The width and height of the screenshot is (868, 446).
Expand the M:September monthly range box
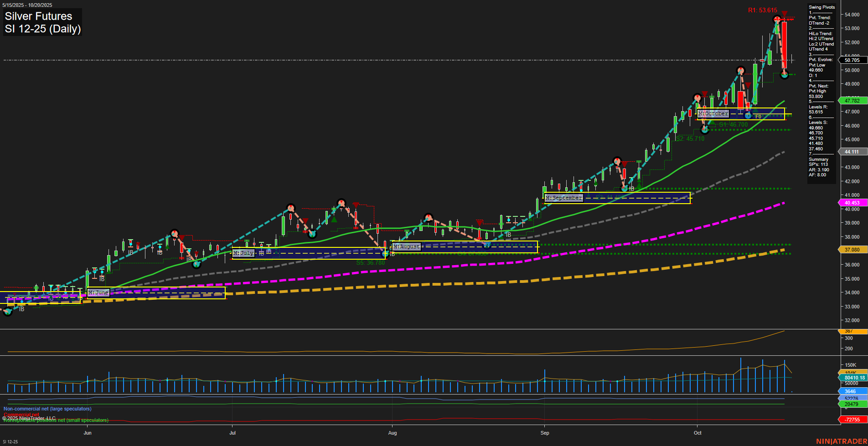[x=564, y=197]
